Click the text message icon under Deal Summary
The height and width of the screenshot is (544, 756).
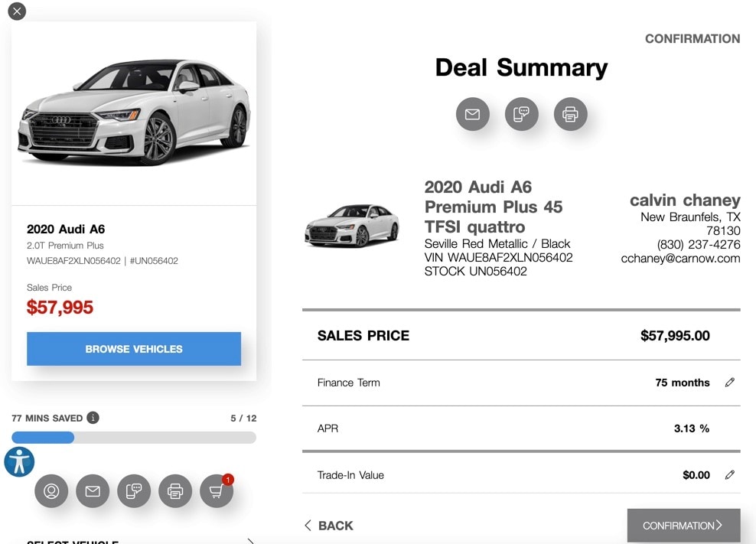(521, 115)
